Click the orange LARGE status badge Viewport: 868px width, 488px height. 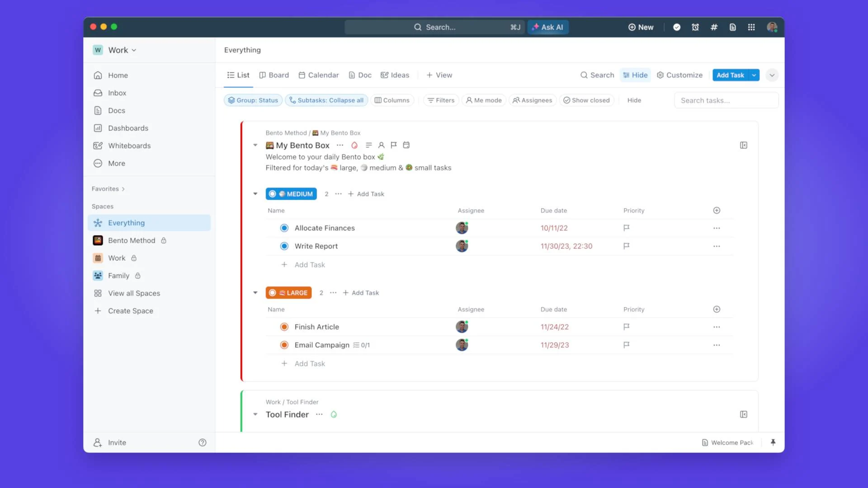tap(288, 293)
